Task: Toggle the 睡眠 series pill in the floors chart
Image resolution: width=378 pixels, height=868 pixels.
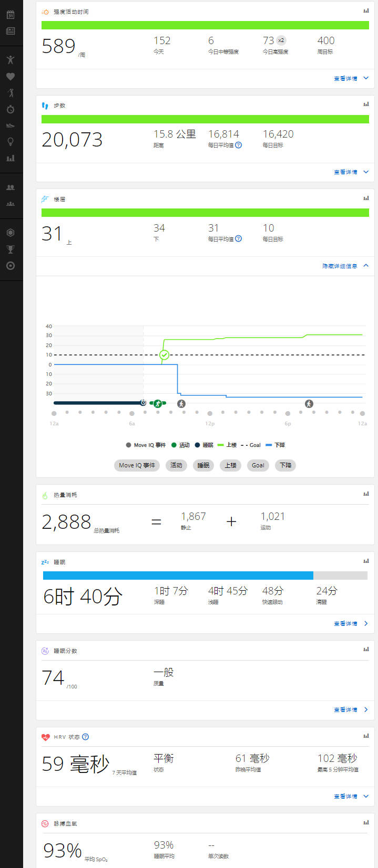Action: point(203,465)
